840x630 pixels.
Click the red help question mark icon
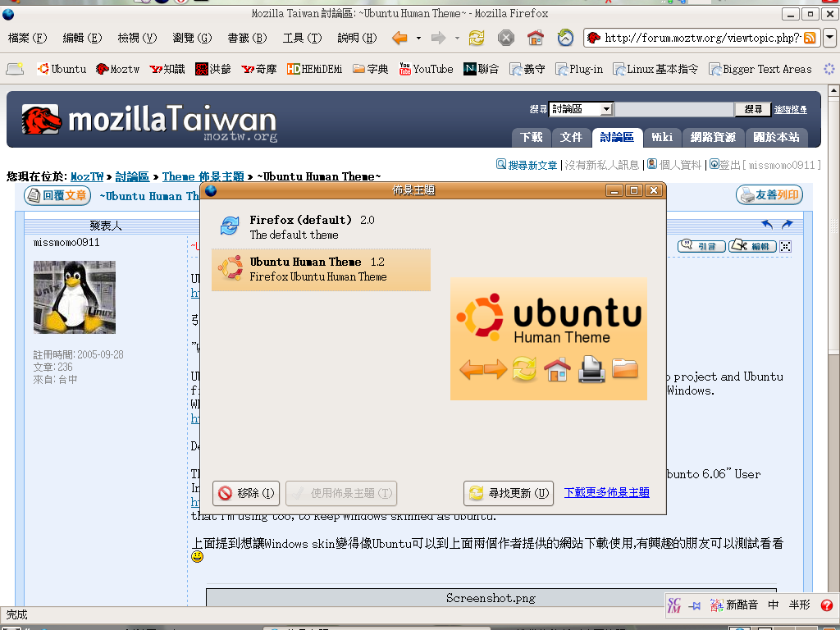click(x=826, y=605)
